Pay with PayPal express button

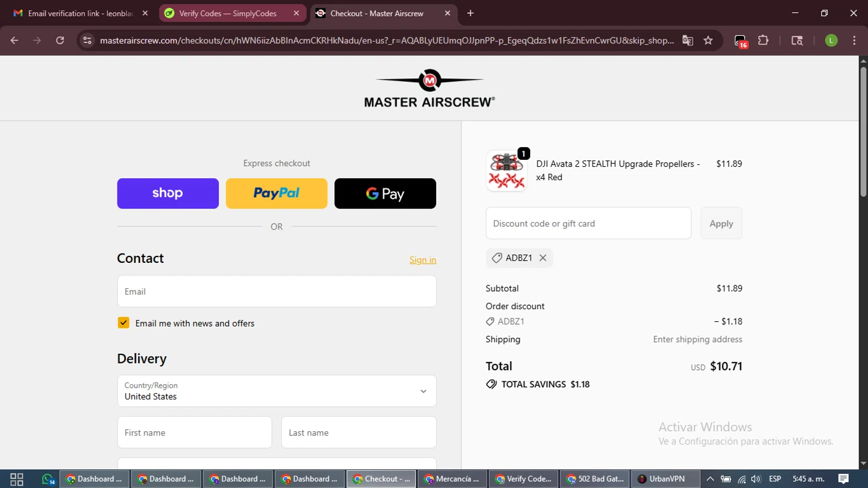(x=277, y=193)
